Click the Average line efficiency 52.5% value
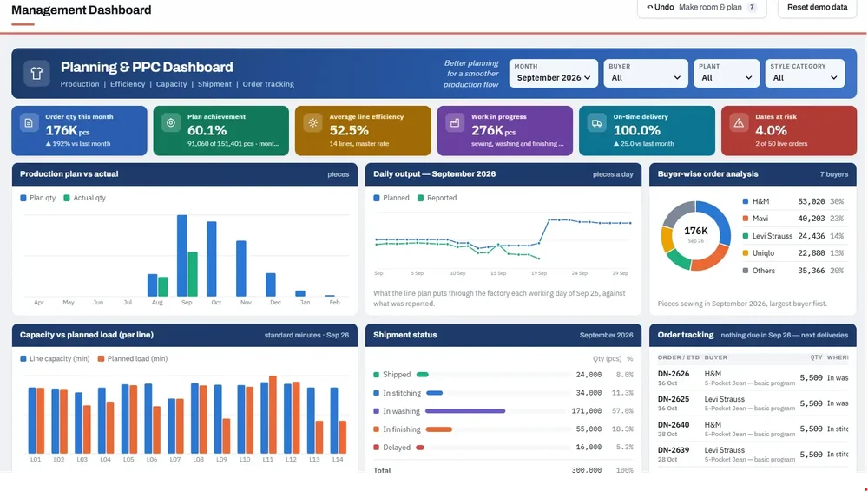The width and height of the screenshot is (868, 491). click(x=349, y=131)
